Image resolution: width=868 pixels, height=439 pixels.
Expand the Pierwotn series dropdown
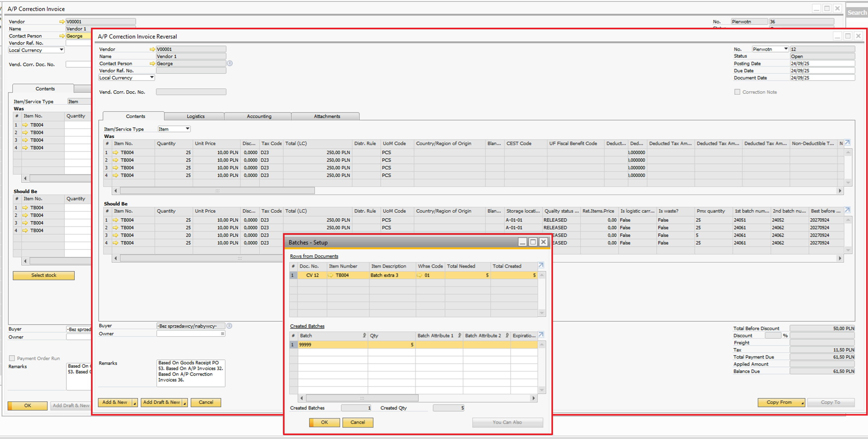coord(786,49)
